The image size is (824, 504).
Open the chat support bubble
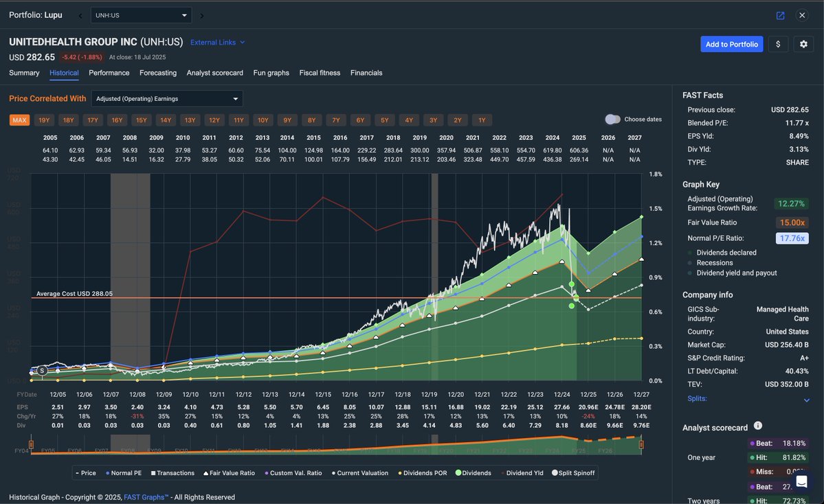tap(801, 481)
